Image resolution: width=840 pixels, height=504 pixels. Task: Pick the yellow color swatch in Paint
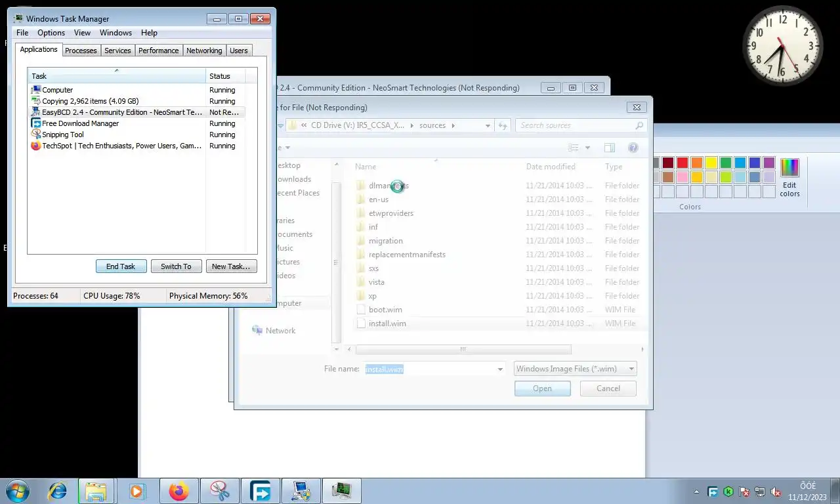tap(711, 163)
